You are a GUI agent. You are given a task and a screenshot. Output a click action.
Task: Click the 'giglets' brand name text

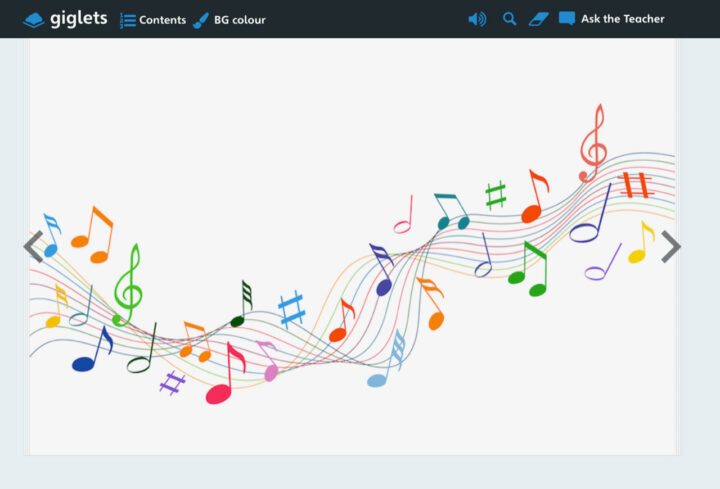[79, 19]
